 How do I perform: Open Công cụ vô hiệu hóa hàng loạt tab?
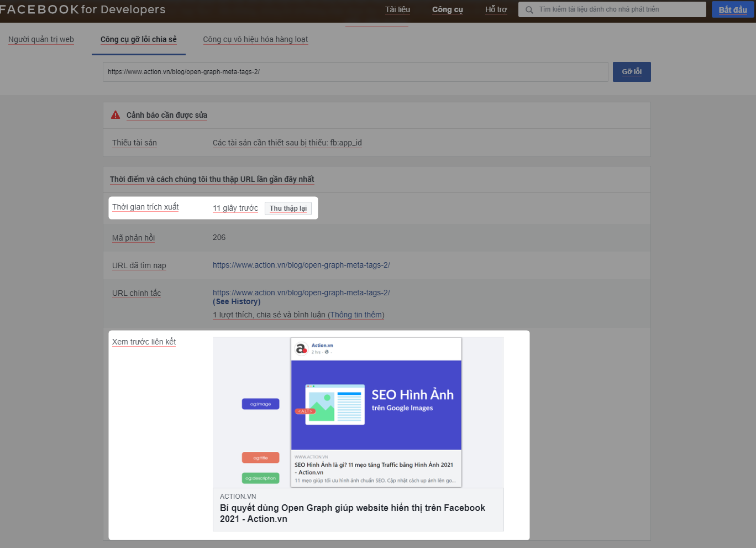[255, 39]
